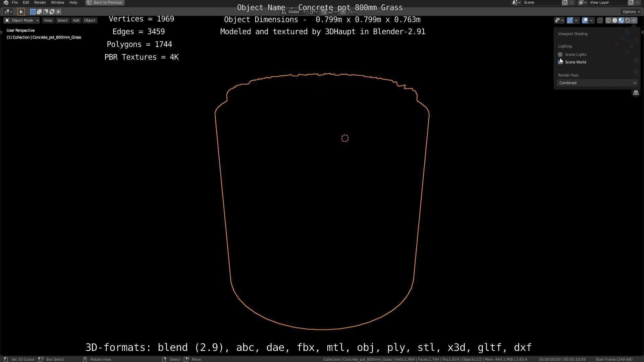Choose extend selection mode icon

point(39,12)
